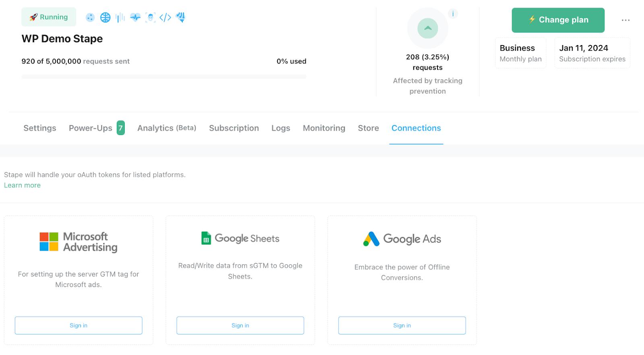This screenshot has height=355, width=644.
Task: Follow the Learn more link
Action: pyautogui.click(x=22, y=185)
